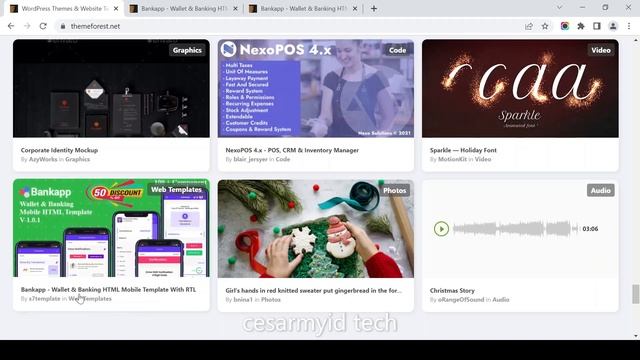Go back to the previous page
Image resolution: width=640 pixels, height=360 pixels.
pos(11,26)
